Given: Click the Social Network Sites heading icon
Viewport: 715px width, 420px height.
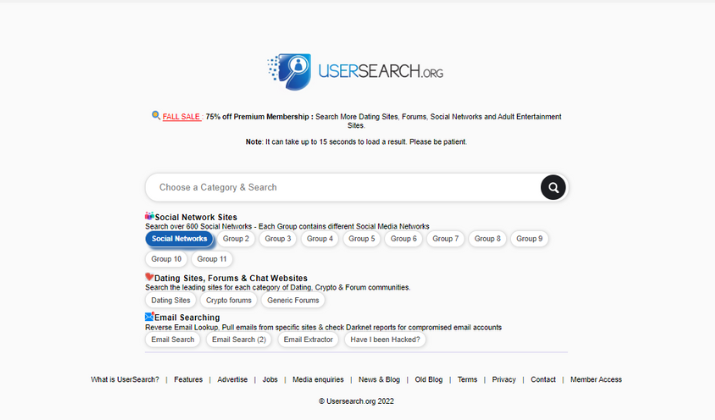Looking at the screenshot, I should coord(149,216).
